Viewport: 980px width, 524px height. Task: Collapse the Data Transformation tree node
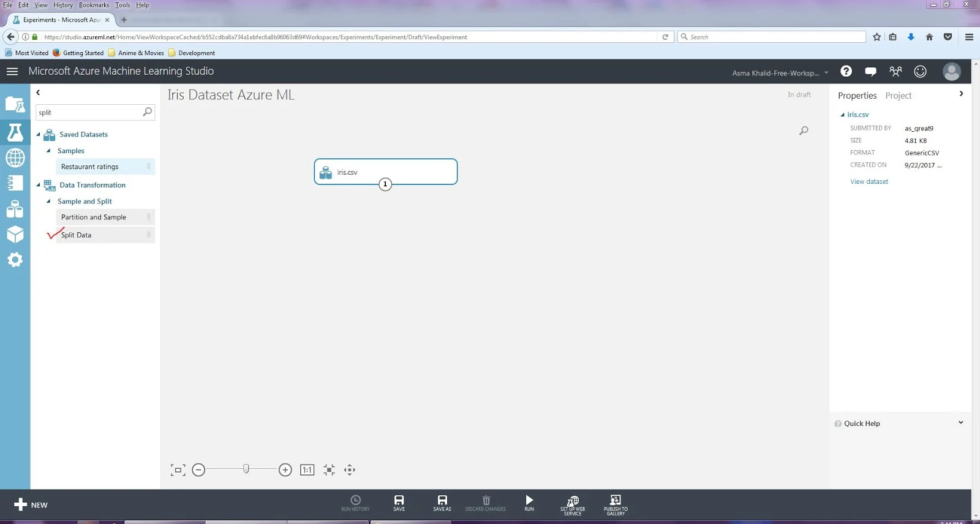pos(38,185)
